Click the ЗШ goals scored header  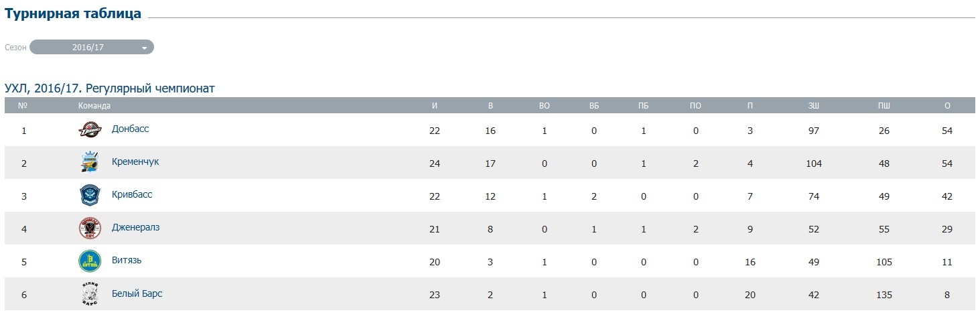click(x=814, y=106)
